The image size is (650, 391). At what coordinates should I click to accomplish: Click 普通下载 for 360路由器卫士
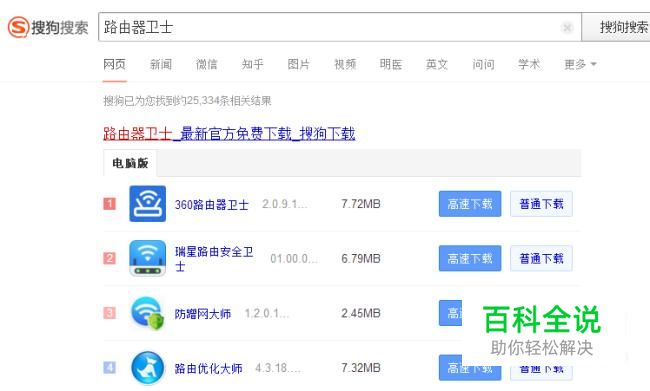coord(541,204)
